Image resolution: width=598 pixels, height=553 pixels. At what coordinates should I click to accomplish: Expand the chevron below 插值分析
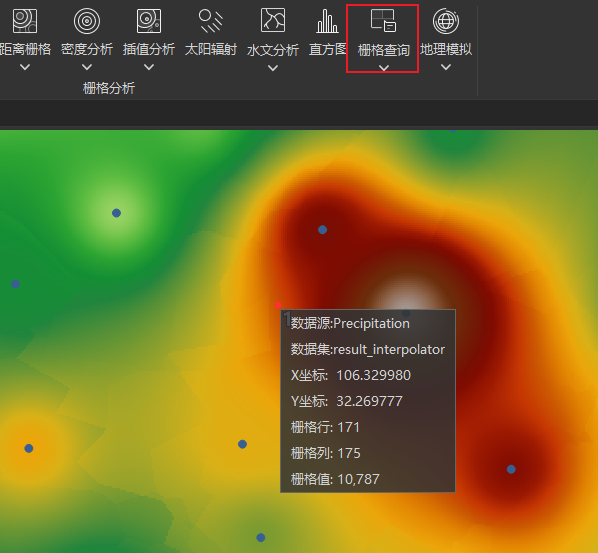click(149, 67)
